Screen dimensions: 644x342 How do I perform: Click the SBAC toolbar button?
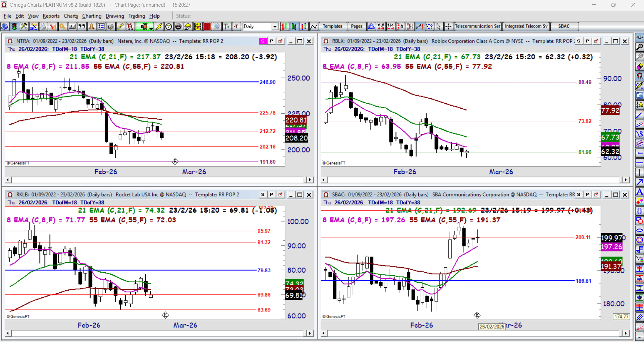click(564, 26)
